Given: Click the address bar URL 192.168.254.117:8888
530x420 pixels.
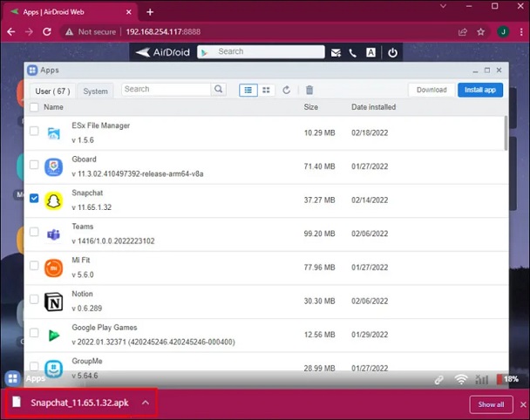Looking at the screenshot, I should click(163, 31).
